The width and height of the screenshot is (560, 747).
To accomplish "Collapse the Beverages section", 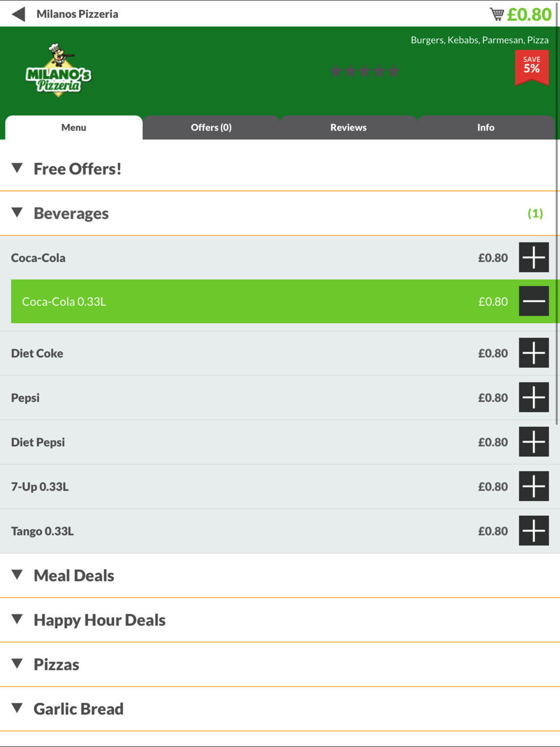I will click(x=280, y=213).
